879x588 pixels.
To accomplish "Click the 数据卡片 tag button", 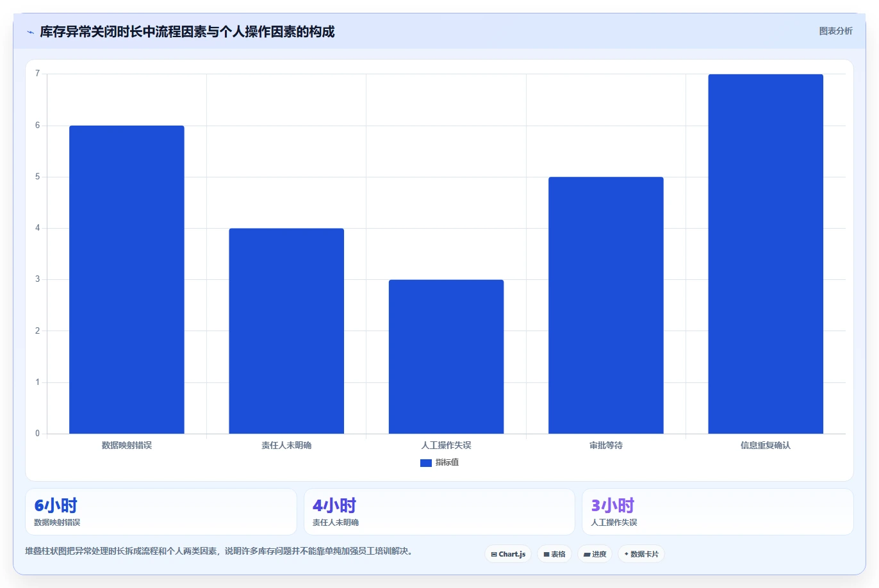I will [641, 554].
